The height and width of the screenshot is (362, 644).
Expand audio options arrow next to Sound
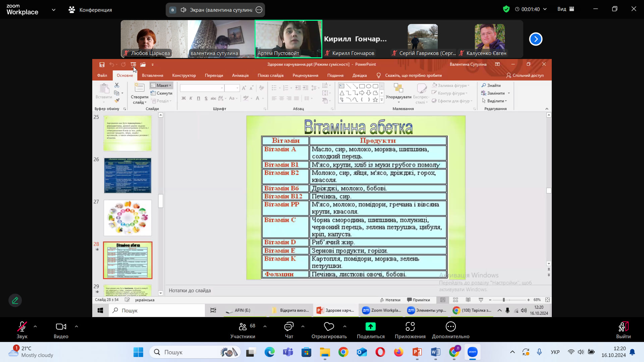[35, 326]
